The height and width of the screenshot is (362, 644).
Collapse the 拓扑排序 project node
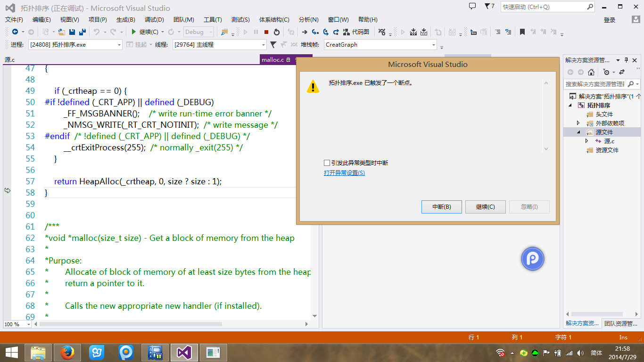571,106
